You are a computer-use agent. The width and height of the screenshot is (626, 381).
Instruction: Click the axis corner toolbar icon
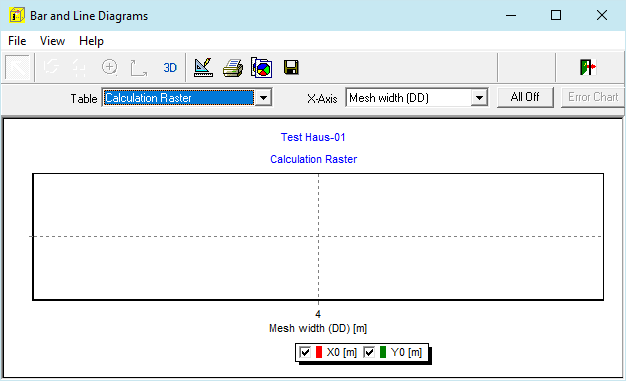click(x=139, y=67)
